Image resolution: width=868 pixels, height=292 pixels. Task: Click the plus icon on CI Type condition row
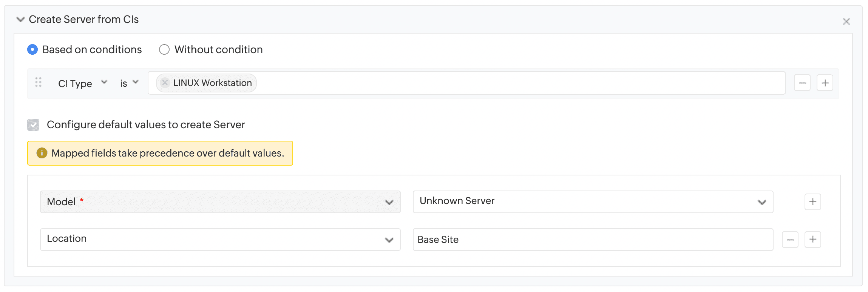point(825,83)
